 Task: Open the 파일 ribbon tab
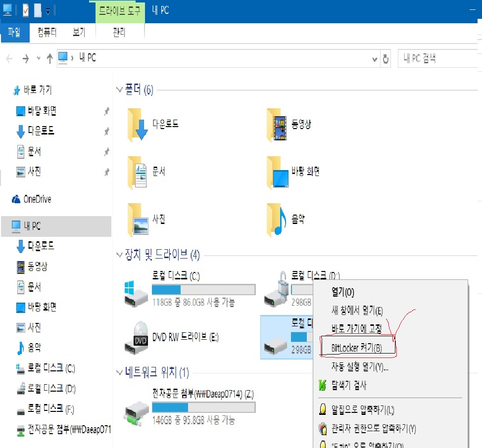[14, 33]
